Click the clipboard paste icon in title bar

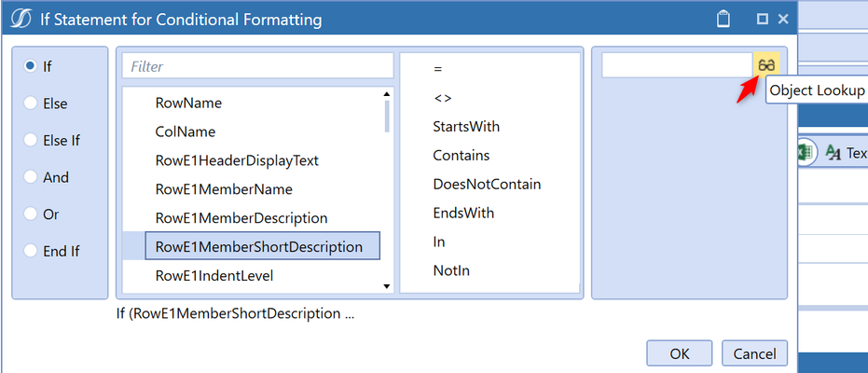point(723,20)
